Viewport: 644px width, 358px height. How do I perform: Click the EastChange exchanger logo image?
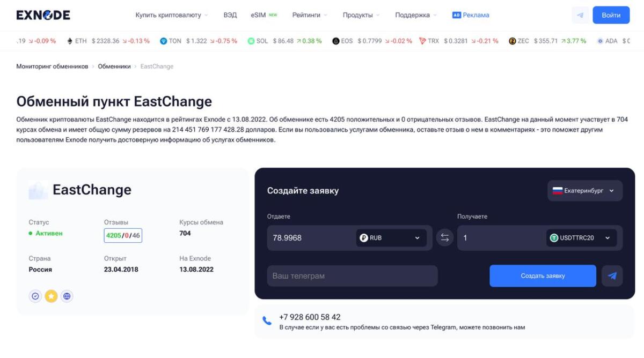[38, 190]
